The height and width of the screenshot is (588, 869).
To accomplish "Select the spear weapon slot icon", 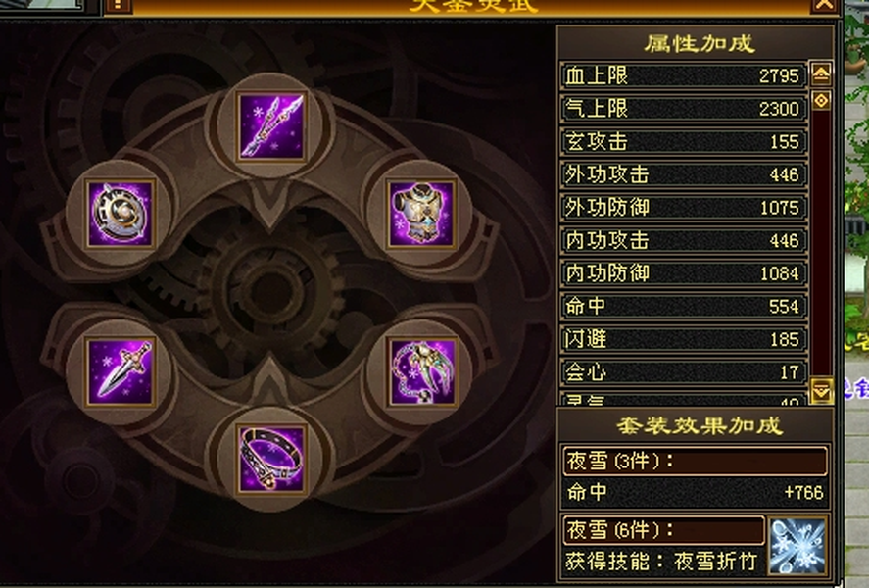I will [x=271, y=126].
